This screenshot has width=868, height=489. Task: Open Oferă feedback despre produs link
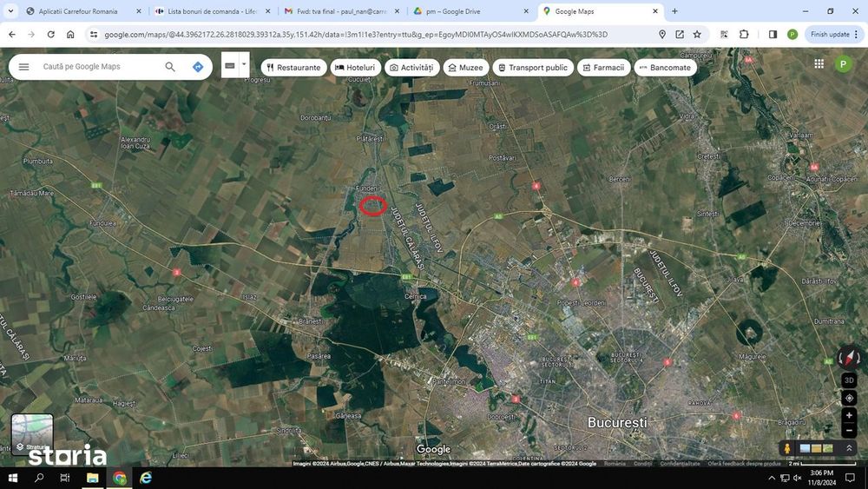click(744, 464)
